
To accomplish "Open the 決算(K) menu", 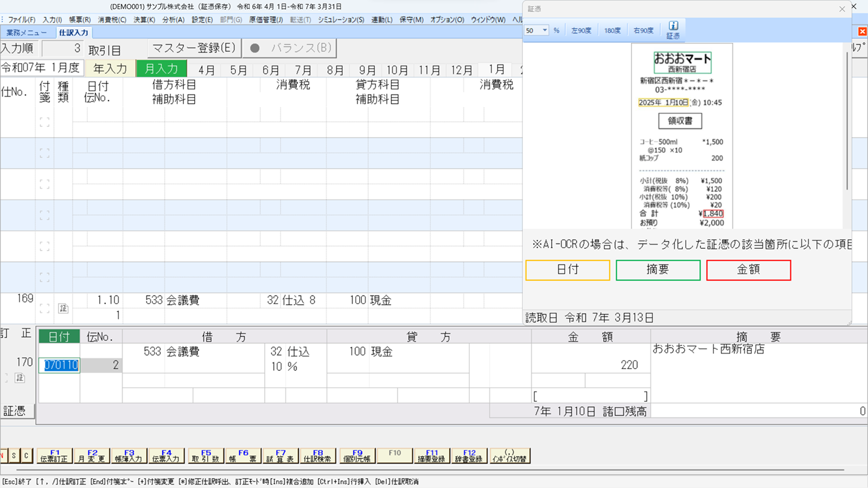I will (144, 20).
